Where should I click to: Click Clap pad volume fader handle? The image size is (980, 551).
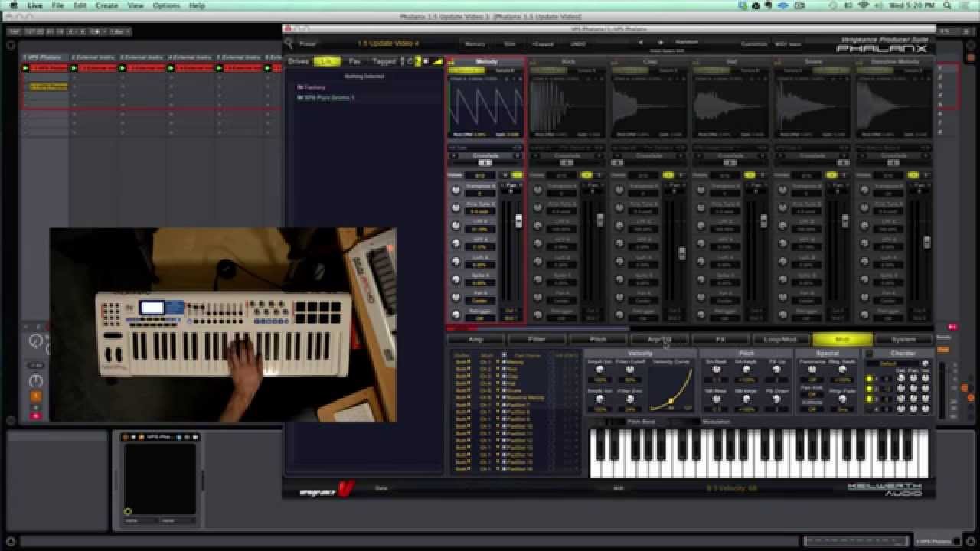coord(681,253)
